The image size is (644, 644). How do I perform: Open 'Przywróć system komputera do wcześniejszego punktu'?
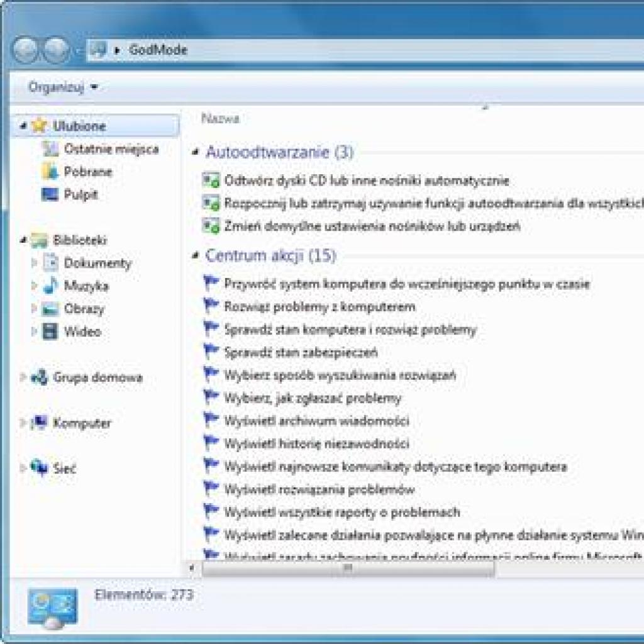pos(407,284)
